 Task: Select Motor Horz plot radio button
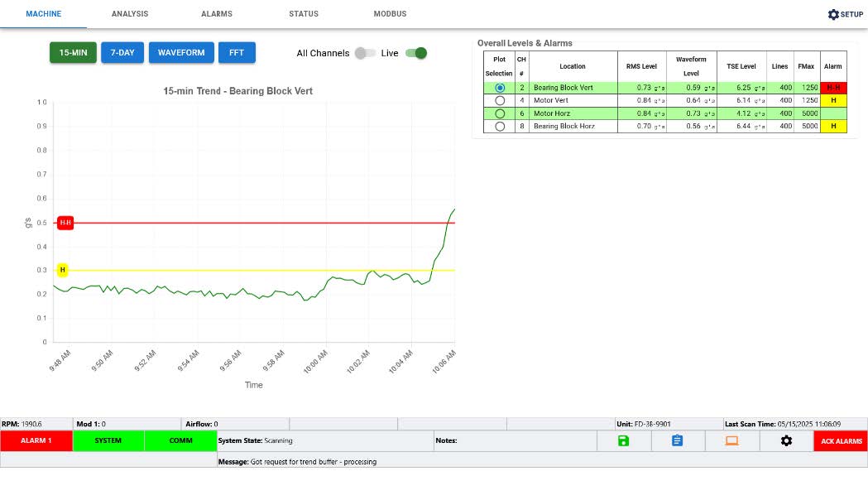[499, 113]
